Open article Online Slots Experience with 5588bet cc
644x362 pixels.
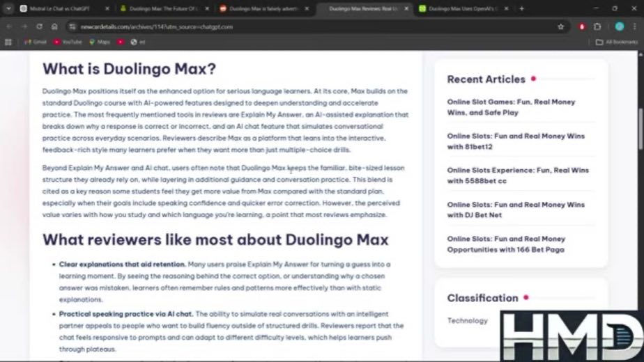click(518, 175)
